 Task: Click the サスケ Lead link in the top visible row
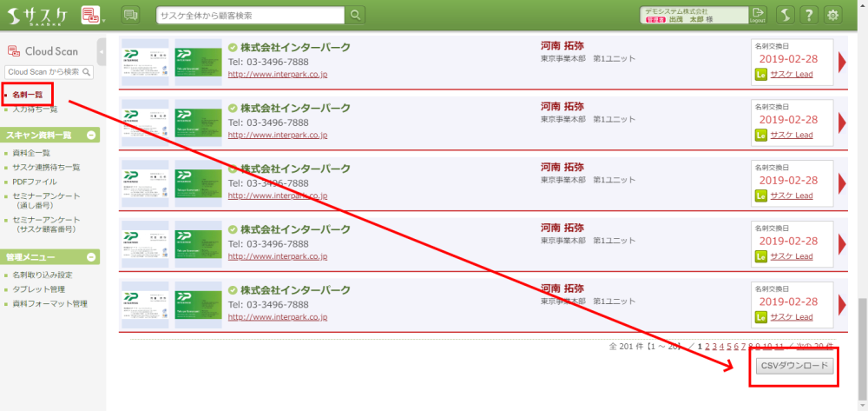pyautogui.click(x=792, y=74)
